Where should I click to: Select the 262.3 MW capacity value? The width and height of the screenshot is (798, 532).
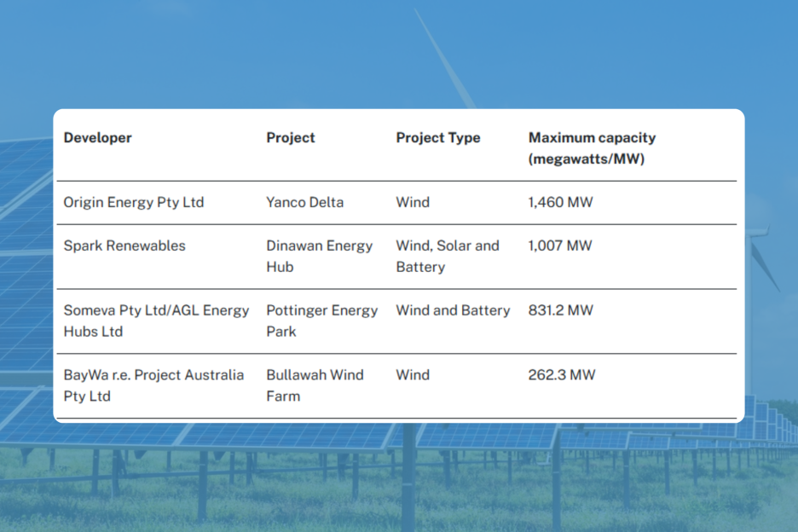pyautogui.click(x=561, y=374)
